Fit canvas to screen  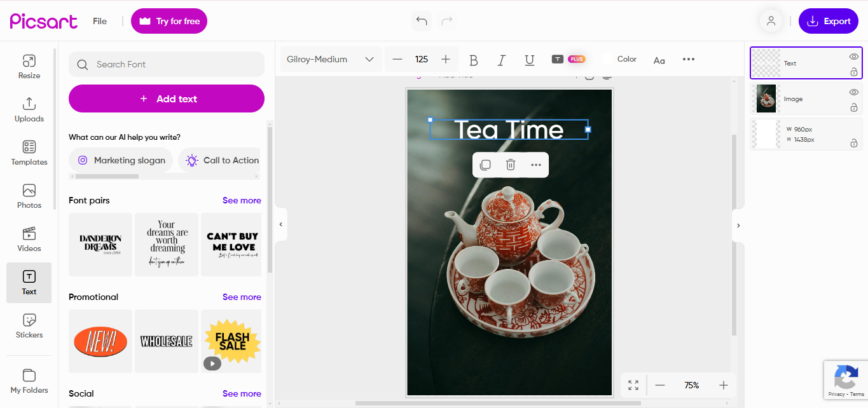point(633,385)
